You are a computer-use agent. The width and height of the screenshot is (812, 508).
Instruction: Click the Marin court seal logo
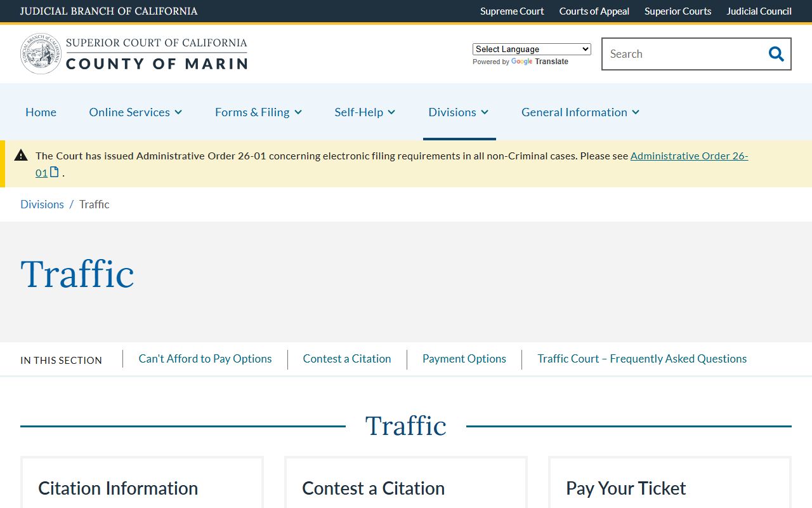click(x=41, y=54)
